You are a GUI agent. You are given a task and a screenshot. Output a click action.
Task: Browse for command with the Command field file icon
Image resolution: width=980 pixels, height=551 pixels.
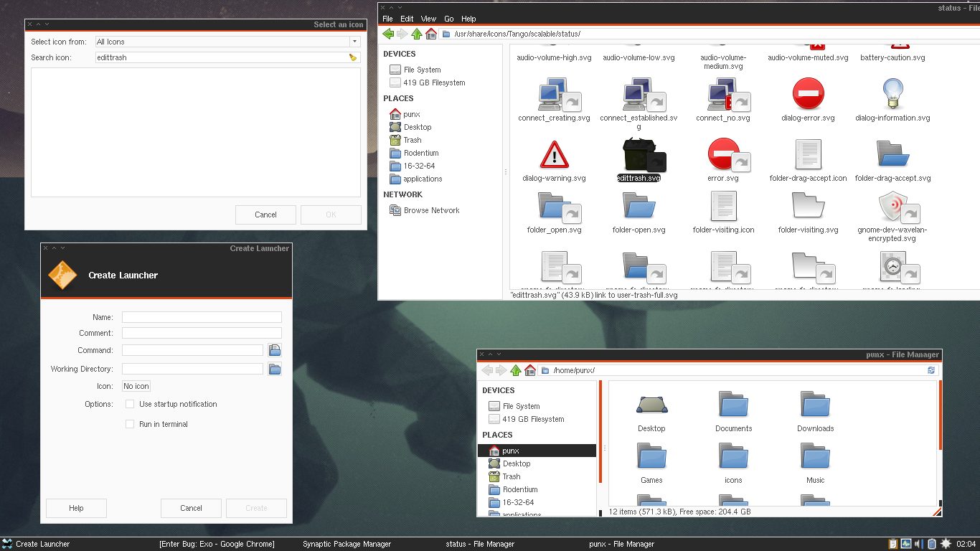click(x=275, y=350)
